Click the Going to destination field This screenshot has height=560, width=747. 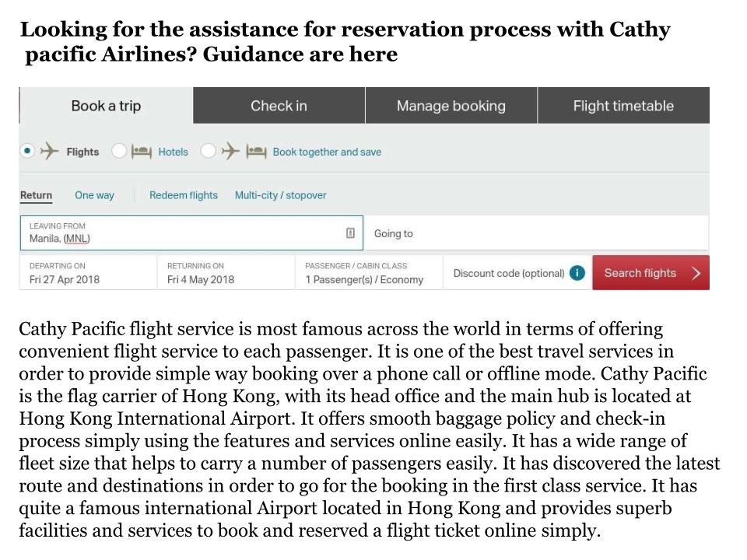tap(537, 233)
